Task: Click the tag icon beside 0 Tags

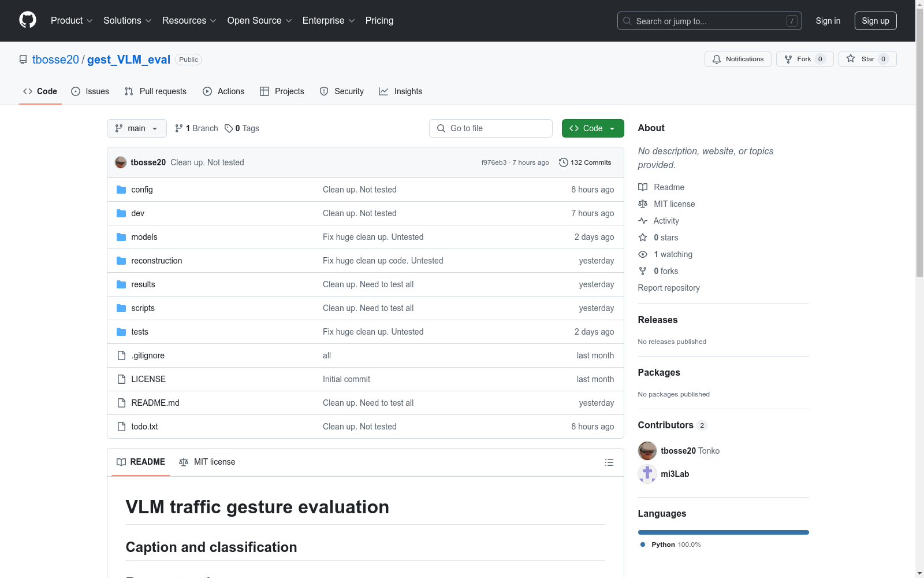Action: pos(229,128)
